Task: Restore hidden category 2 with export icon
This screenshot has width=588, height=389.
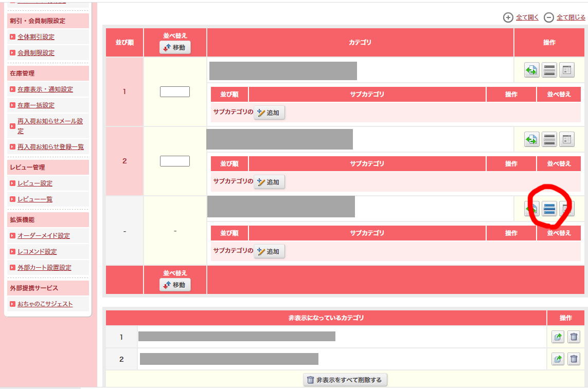Action: (558, 359)
